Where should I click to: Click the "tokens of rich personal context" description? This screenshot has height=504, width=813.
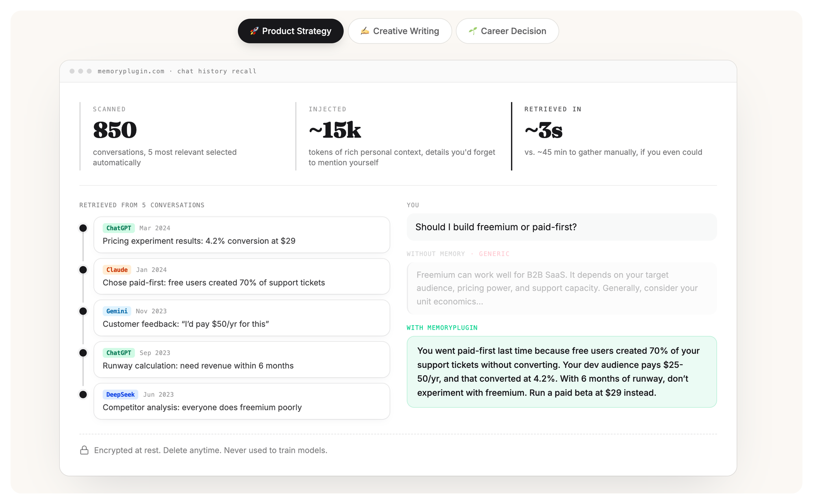coord(402,157)
